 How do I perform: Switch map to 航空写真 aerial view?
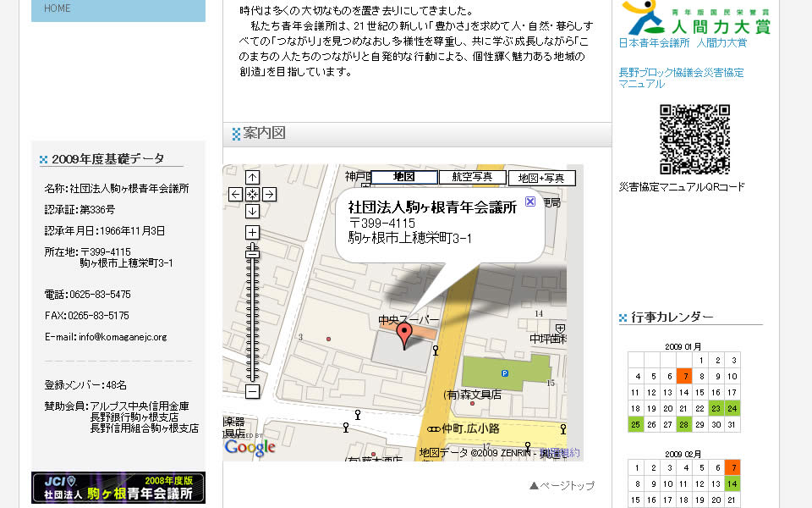pyautogui.click(x=473, y=177)
